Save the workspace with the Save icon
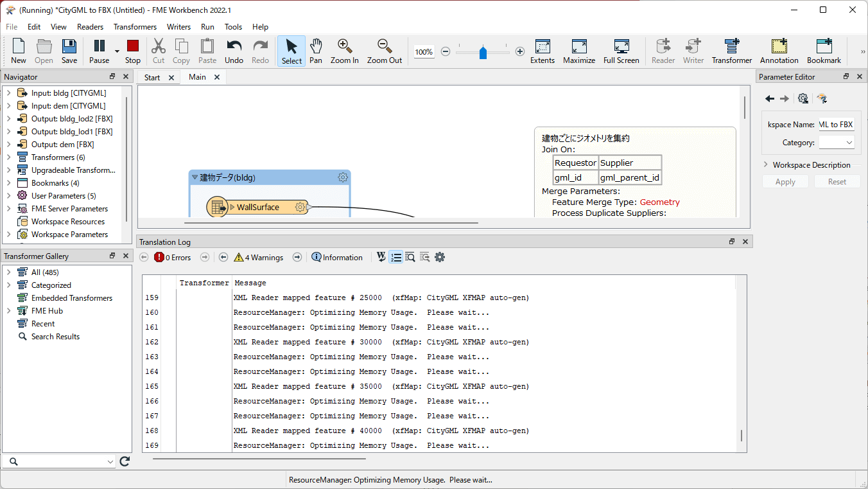Screen dimensions: 868x489 click(x=69, y=51)
